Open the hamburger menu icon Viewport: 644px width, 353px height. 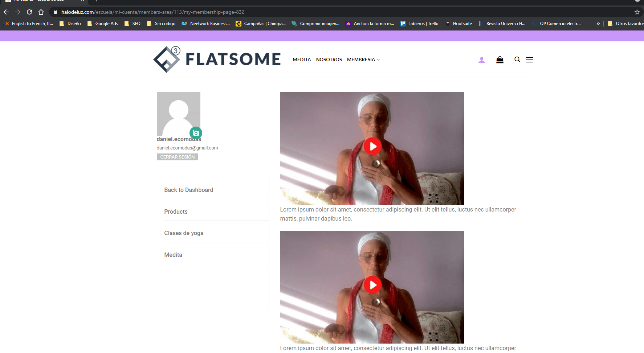(530, 60)
